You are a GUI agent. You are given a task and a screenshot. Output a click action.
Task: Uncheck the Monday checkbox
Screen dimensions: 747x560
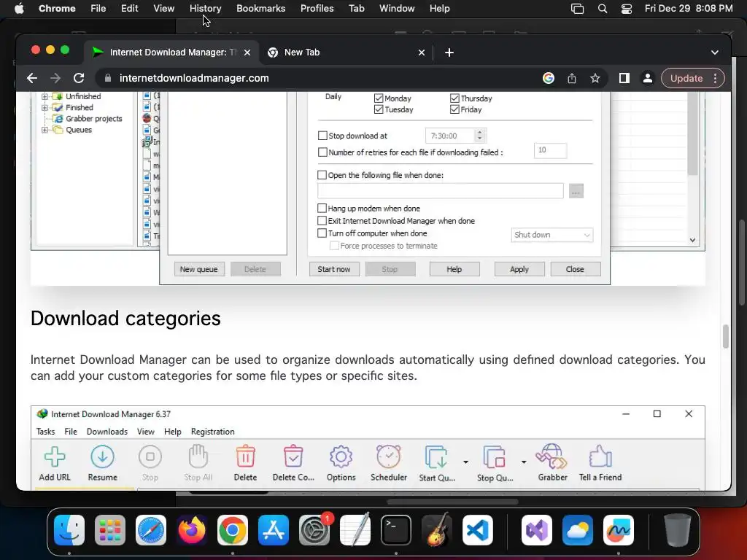(379, 98)
